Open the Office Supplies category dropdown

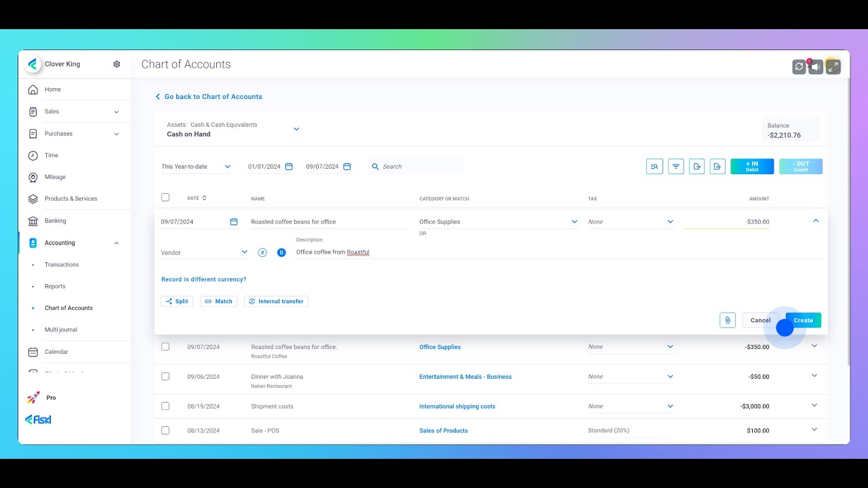(x=498, y=222)
